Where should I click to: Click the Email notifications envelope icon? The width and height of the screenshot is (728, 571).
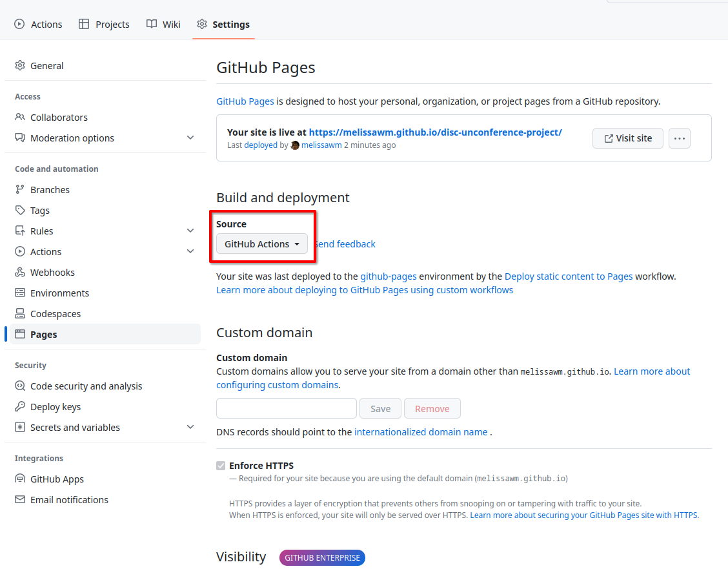pos(20,500)
